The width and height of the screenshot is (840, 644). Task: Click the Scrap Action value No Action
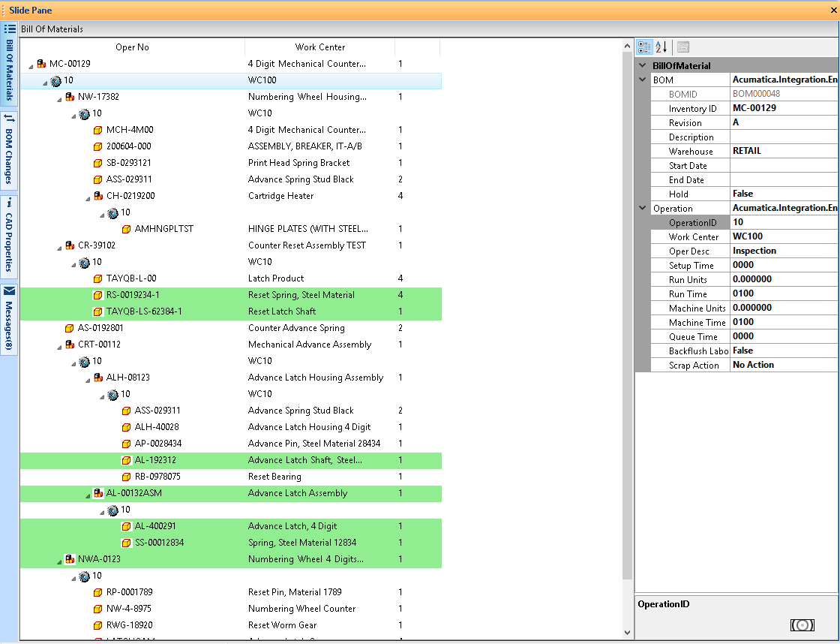tap(784, 365)
